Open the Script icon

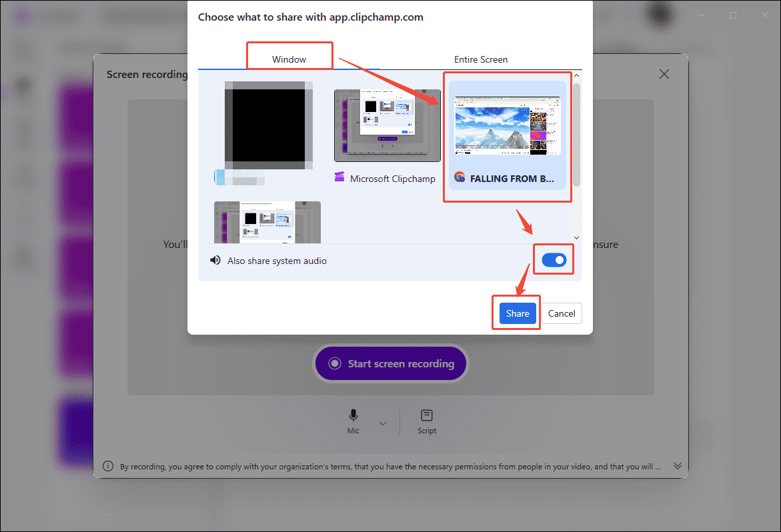(x=427, y=415)
